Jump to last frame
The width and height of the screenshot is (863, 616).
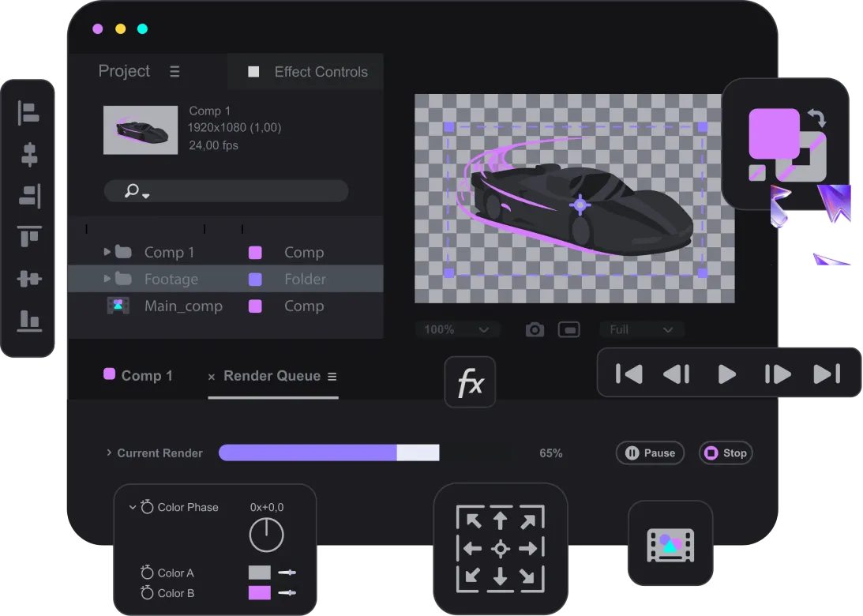tap(827, 374)
